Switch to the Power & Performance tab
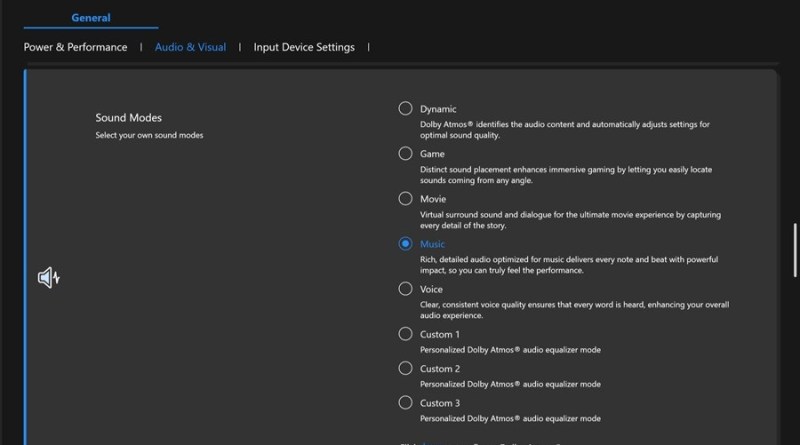This screenshot has height=445, width=800. pos(76,47)
